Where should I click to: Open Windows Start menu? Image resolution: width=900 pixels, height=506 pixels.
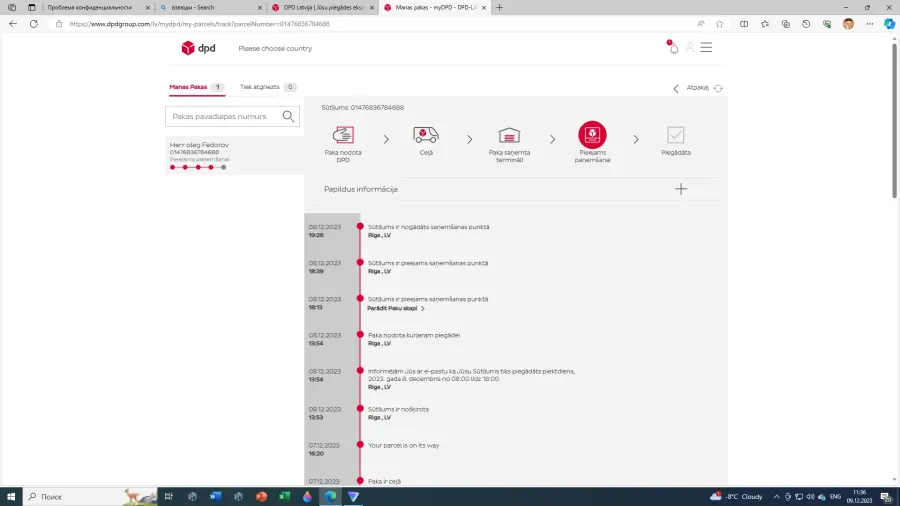pyautogui.click(x=11, y=497)
